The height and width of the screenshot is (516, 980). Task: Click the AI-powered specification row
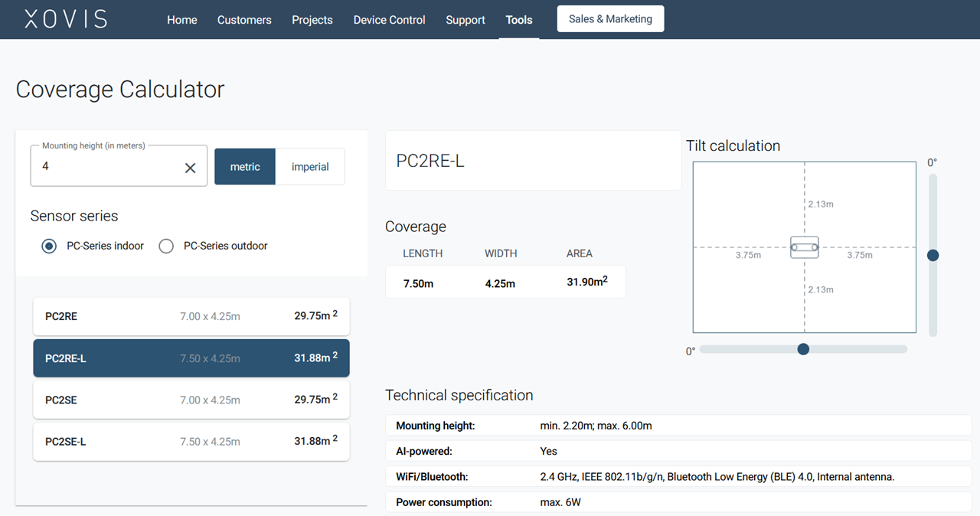[678, 452]
